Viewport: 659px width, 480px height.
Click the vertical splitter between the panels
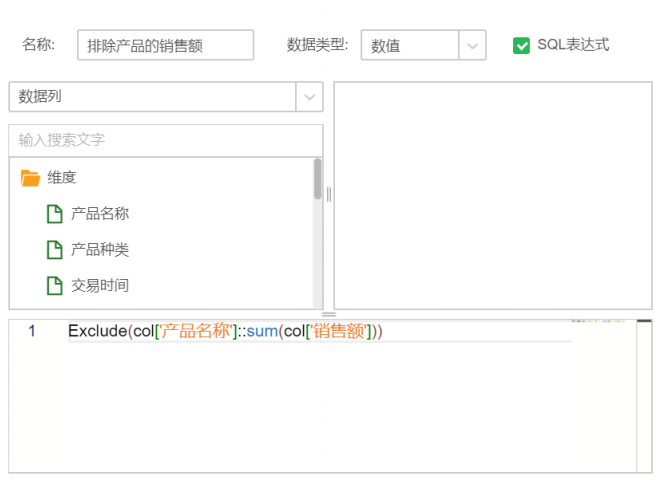click(328, 194)
